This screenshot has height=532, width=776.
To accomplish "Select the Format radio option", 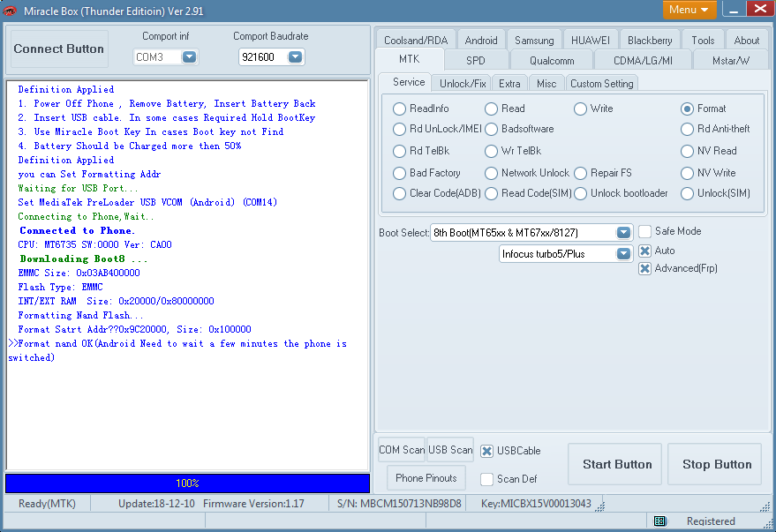I will pos(687,109).
